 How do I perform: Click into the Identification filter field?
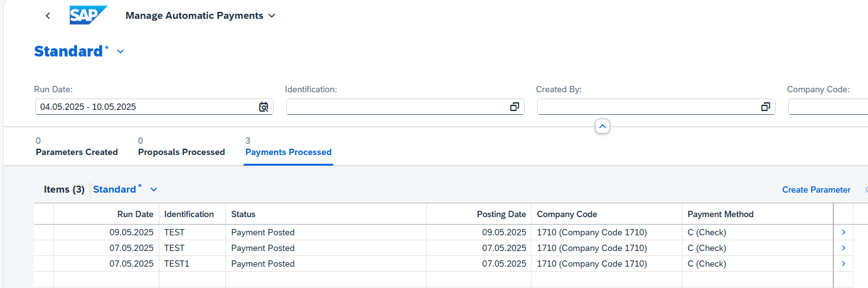(x=398, y=107)
